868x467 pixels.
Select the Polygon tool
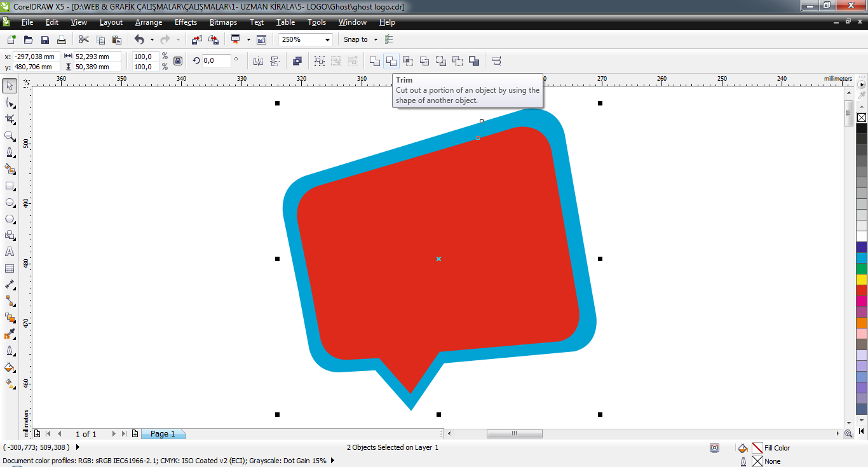point(10,219)
